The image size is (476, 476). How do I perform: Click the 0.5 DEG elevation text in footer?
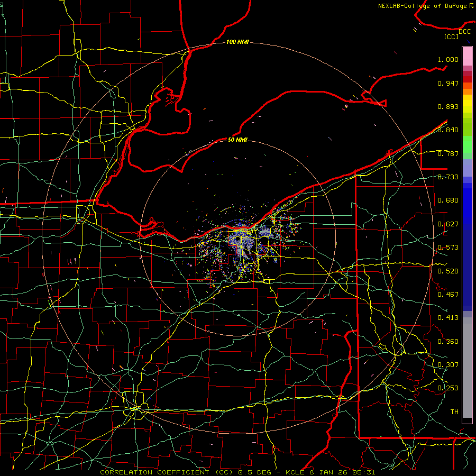click(254, 472)
